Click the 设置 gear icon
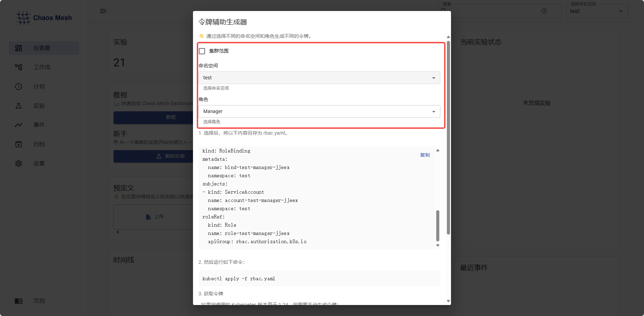Screen dimensions: 644x316 point(19,163)
